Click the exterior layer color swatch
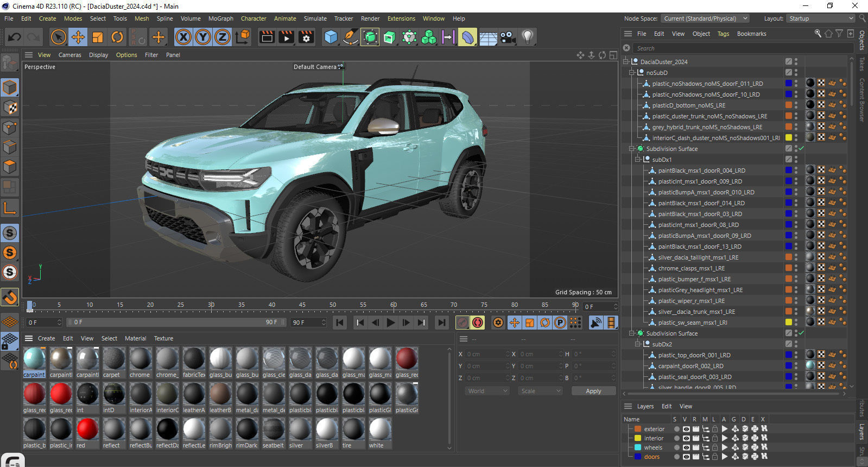Screen dimensions: 868x467 (x=638, y=429)
